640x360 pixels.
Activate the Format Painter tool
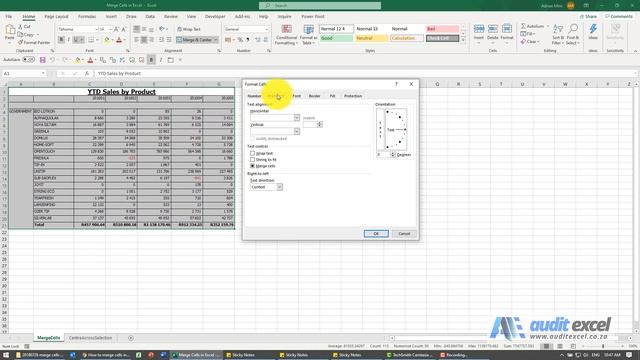34,42
